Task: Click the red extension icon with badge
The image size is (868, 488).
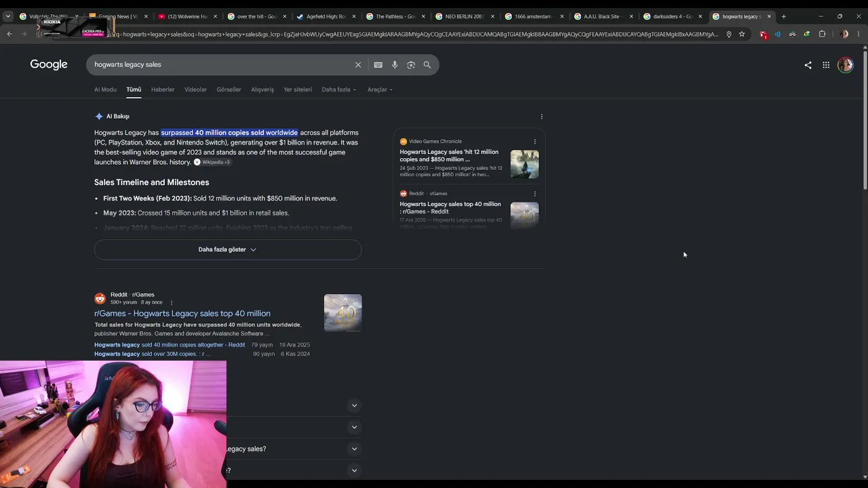Action: (764, 34)
